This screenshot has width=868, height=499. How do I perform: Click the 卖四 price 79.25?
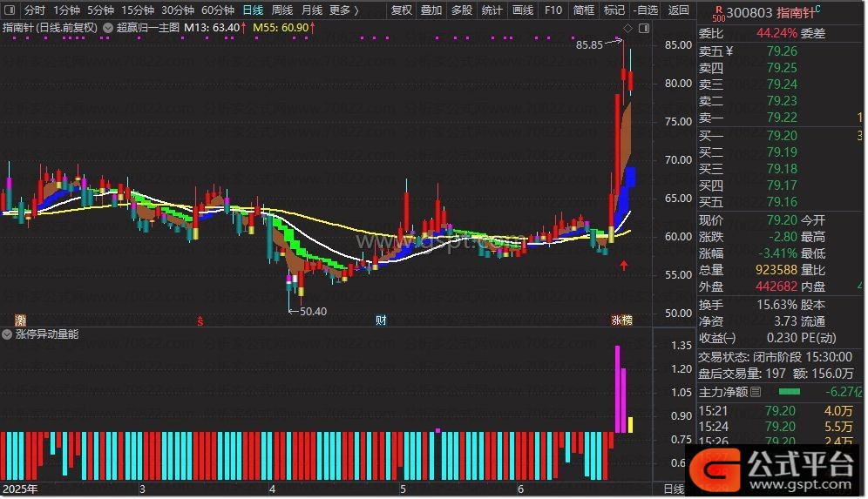click(x=782, y=68)
